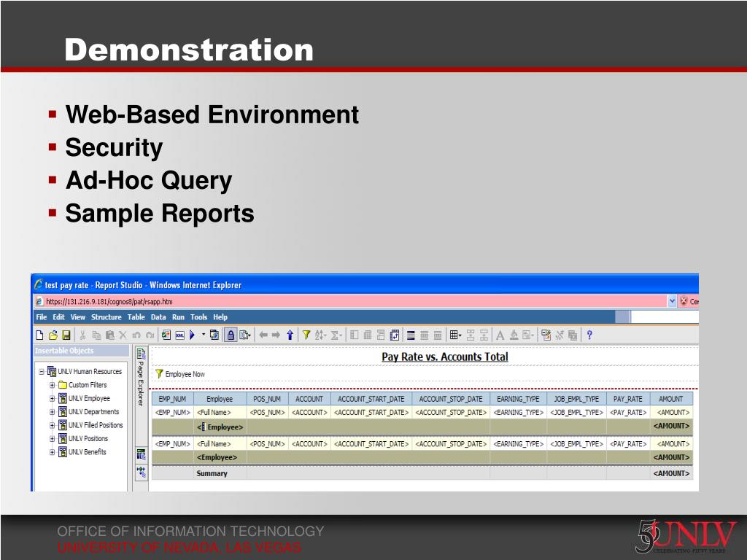Image resolution: width=747 pixels, height=560 pixels.
Task: Click the Background color paint bucket icon
Action: click(514, 335)
